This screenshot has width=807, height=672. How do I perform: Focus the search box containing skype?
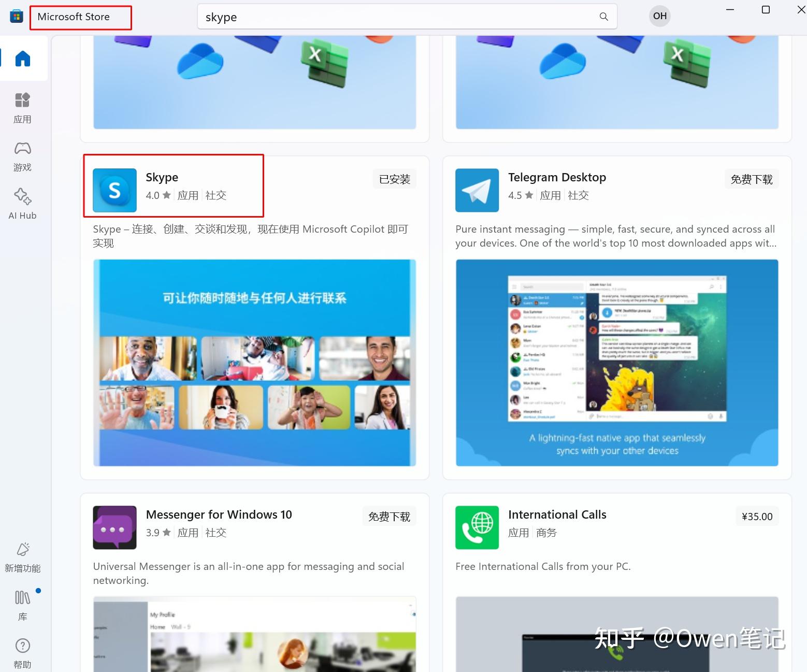click(407, 17)
